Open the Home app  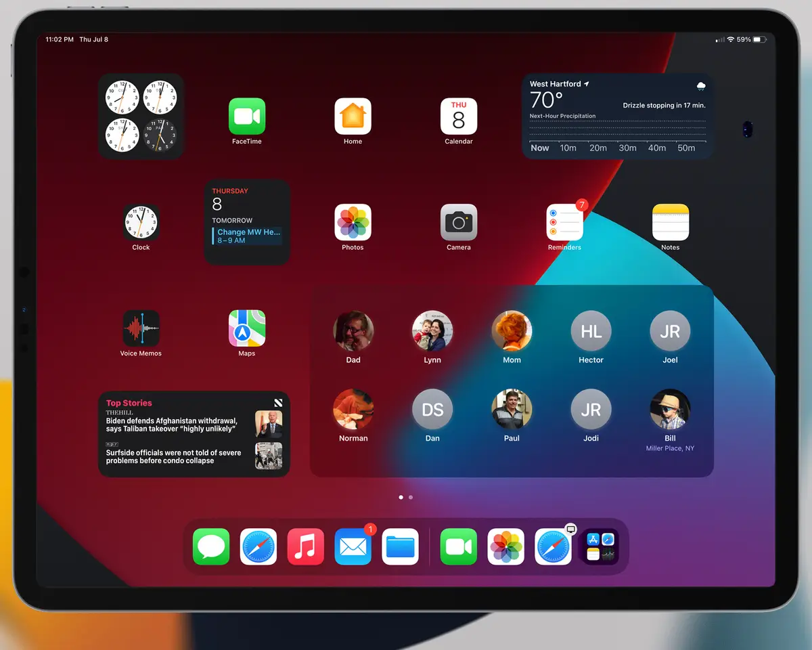coord(353,116)
